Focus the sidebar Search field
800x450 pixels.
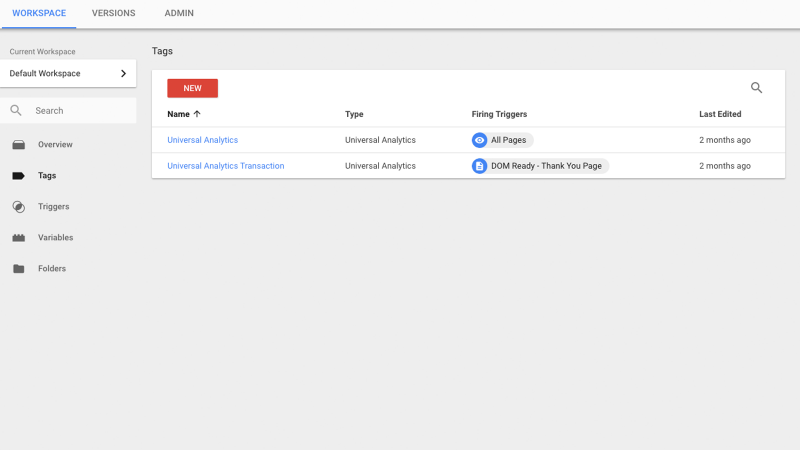tap(68, 110)
